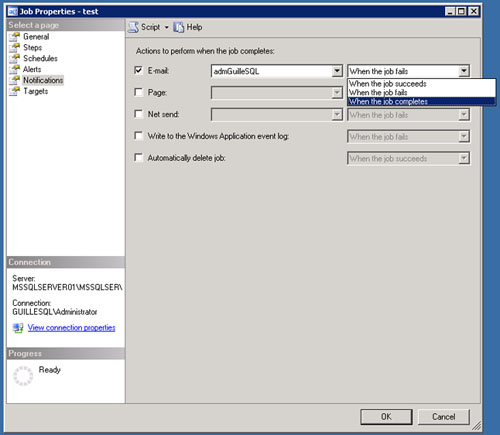Click the connection properties icon
500x435 pixels.
click(x=18, y=328)
